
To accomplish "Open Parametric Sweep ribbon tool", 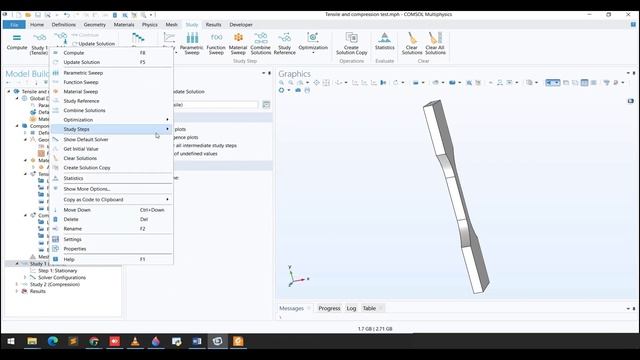I will (191, 44).
